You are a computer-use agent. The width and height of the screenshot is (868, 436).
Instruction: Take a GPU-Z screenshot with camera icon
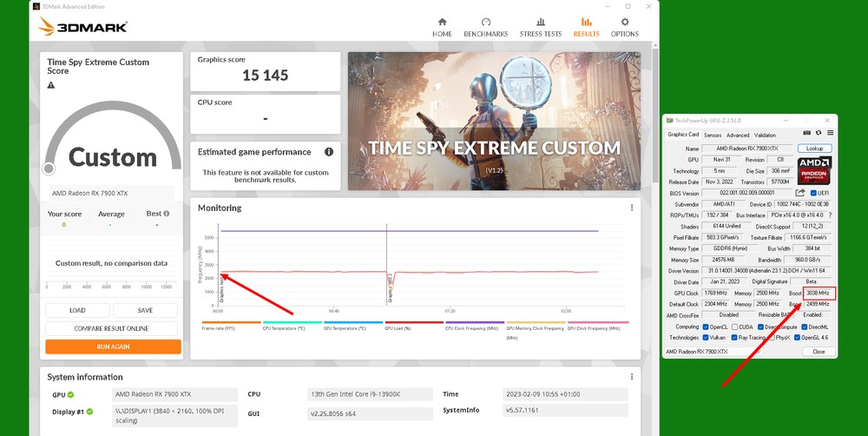pyautogui.click(x=806, y=135)
